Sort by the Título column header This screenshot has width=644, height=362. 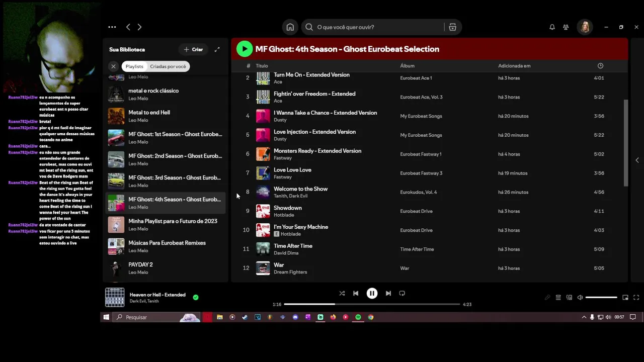[262, 66]
